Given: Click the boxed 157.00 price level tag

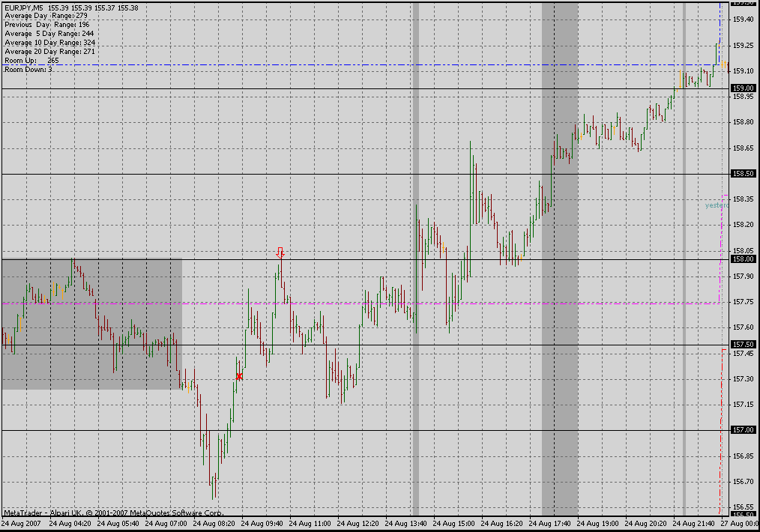Looking at the screenshot, I should (x=743, y=430).
